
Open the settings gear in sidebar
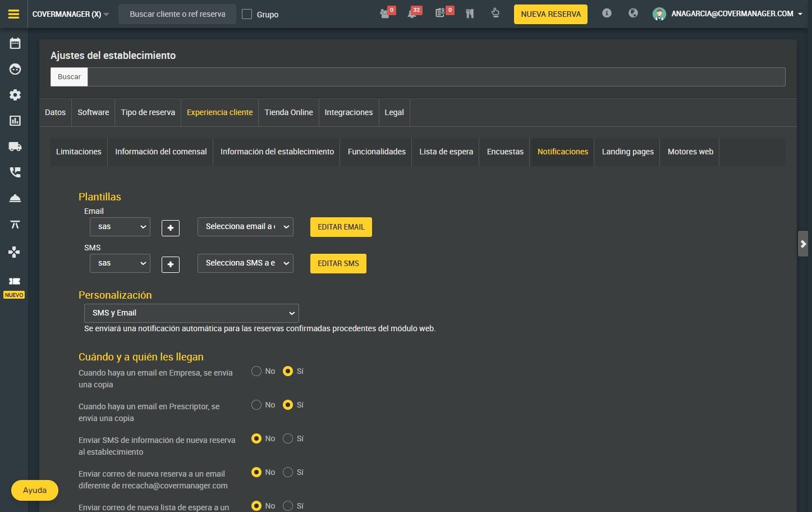[15, 95]
